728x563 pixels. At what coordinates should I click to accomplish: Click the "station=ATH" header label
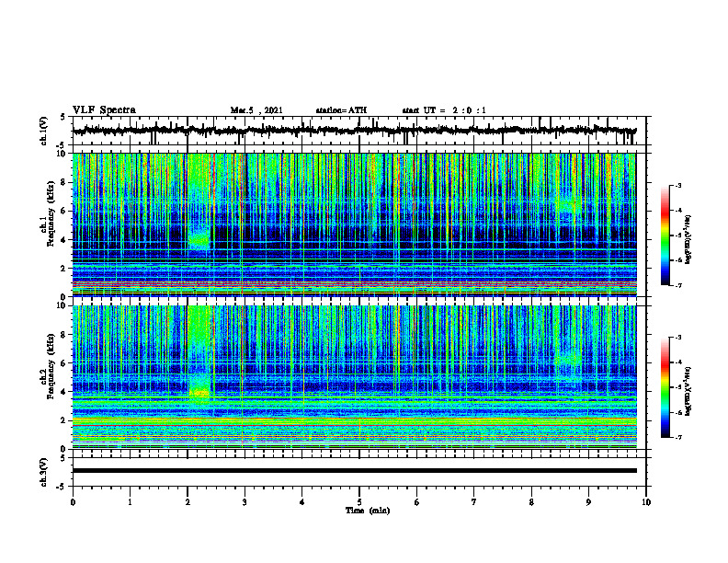pos(341,110)
